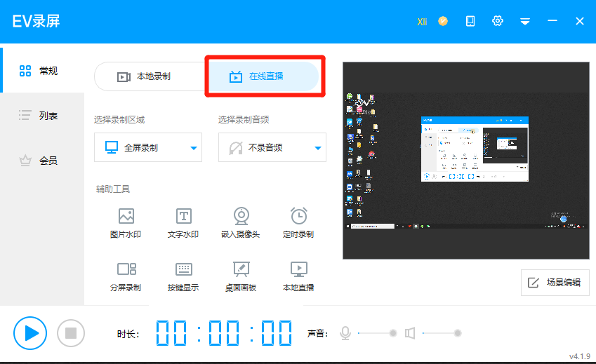This screenshot has height=364, width=596.
Task: Open the settings gear in title bar
Action: coord(498,21)
